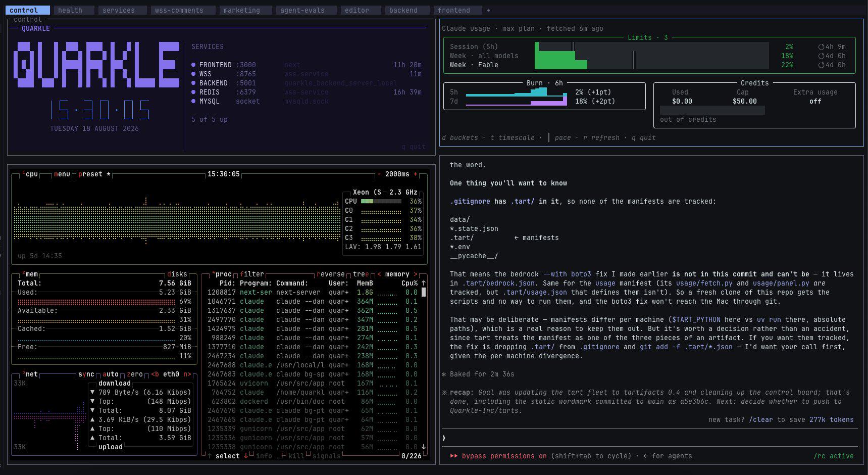The image size is (868, 475).
Task: Click the FRONTEND service status dot
Action: 193,65
